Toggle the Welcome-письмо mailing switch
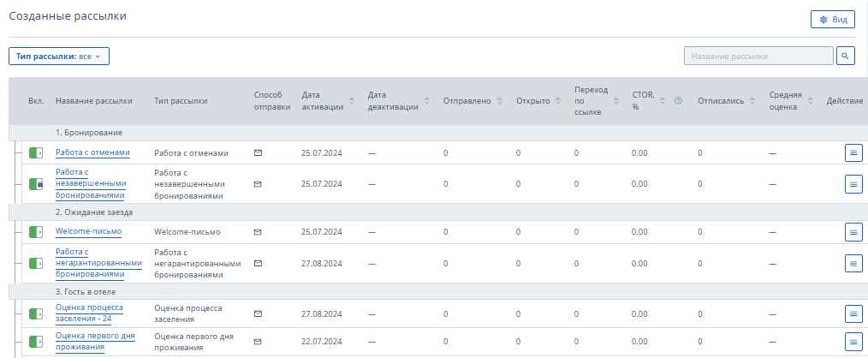This screenshot has width=868, height=358. click(35, 231)
